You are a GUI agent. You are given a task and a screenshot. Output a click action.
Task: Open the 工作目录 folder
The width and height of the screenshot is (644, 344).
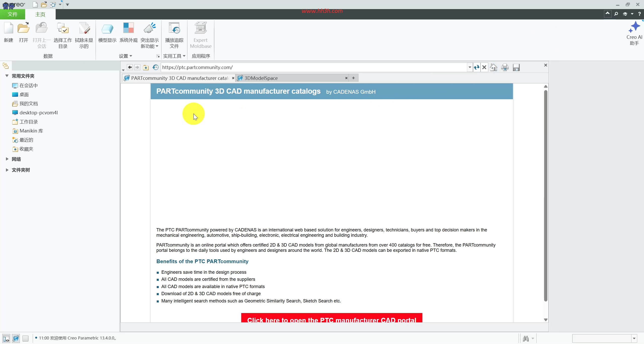[25, 122]
